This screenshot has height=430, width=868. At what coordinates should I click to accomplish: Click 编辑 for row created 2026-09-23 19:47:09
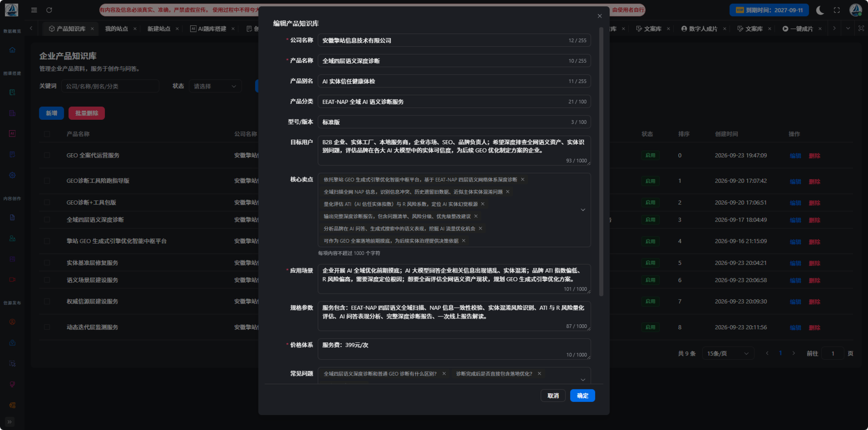coord(795,156)
